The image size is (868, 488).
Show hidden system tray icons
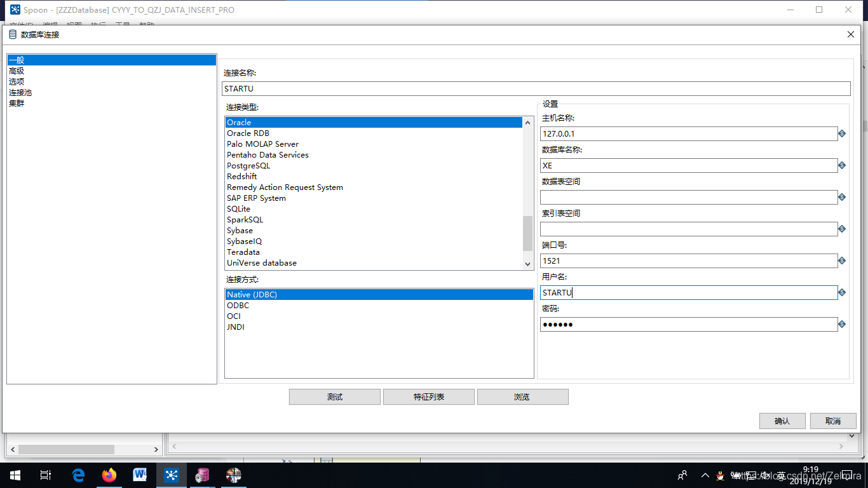[x=705, y=475]
